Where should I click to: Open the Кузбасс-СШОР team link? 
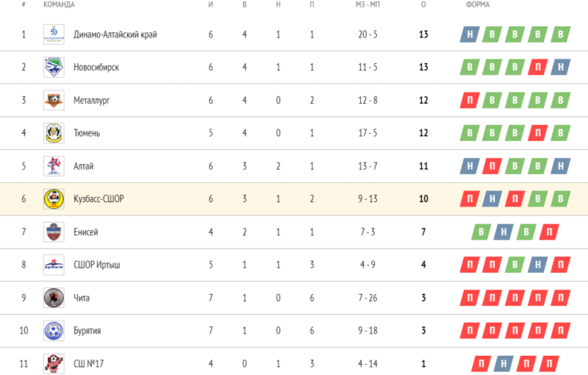click(x=98, y=199)
